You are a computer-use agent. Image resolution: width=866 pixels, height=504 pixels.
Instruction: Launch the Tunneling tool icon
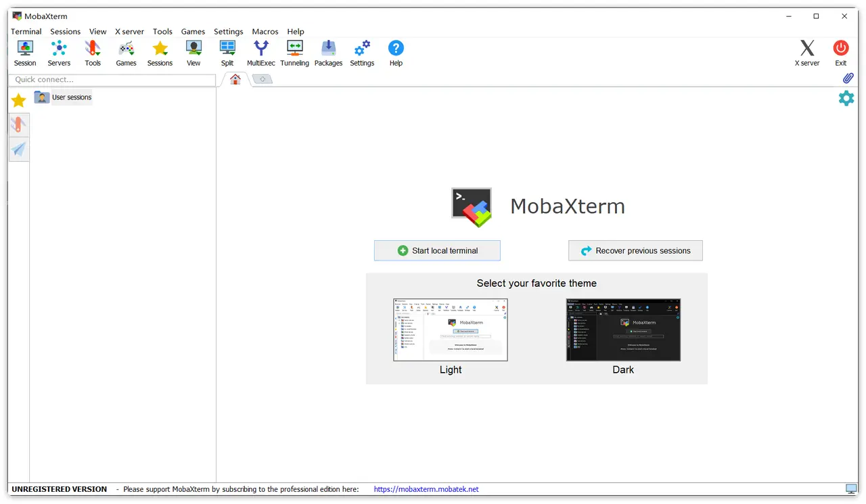coord(294,53)
